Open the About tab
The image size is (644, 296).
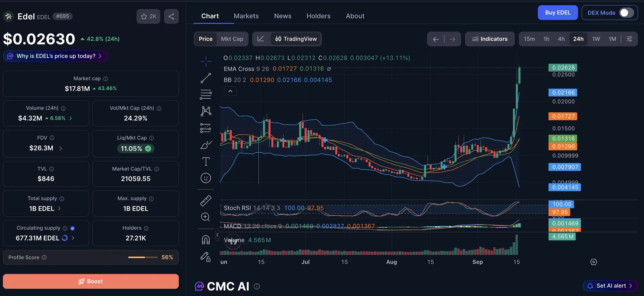click(x=355, y=16)
